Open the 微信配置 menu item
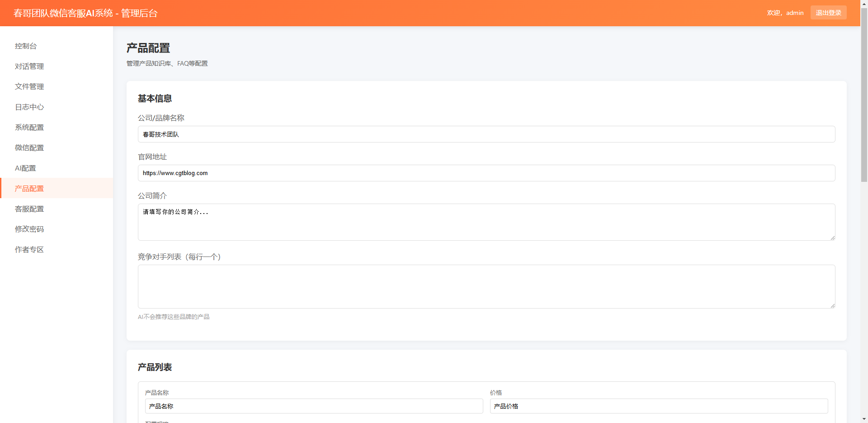Screen dimensions: 868x423 tap(29, 148)
